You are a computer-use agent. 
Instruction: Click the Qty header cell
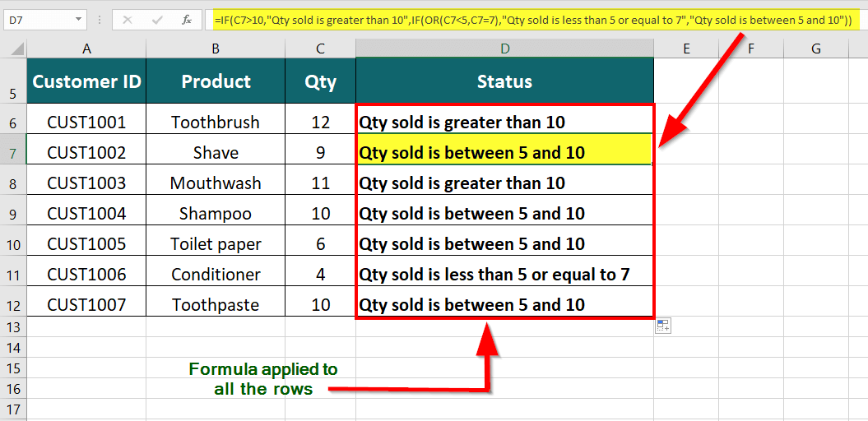(x=321, y=81)
